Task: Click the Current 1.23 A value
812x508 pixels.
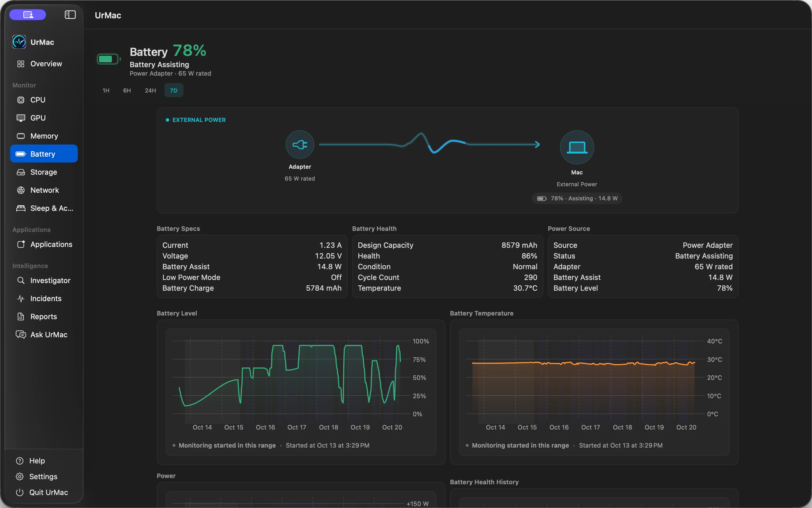Action: tap(330, 245)
